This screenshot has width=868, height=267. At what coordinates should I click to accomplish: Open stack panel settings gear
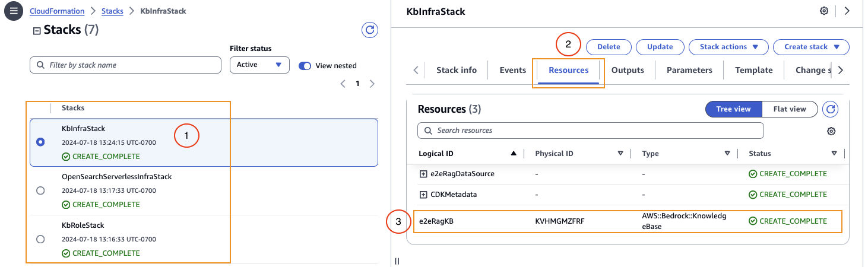[824, 11]
